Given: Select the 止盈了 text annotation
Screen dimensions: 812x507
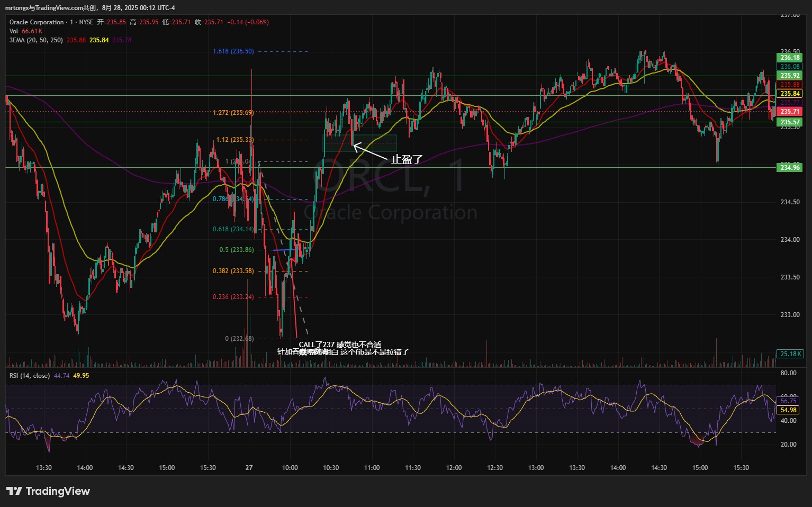Looking at the screenshot, I should tap(407, 159).
